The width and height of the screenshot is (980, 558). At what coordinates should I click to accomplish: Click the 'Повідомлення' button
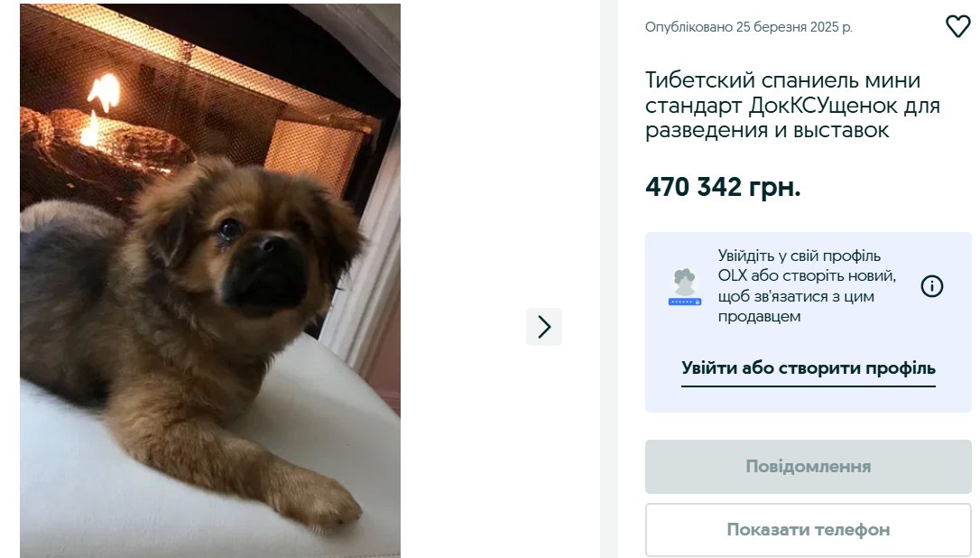click(x=809, y=467)
